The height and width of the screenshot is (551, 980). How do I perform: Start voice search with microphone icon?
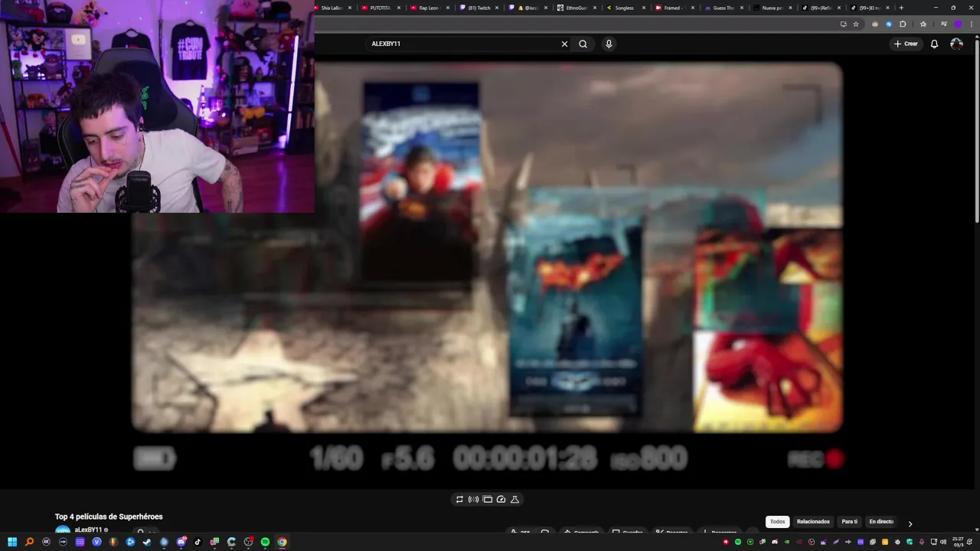[x=609, y=44]
